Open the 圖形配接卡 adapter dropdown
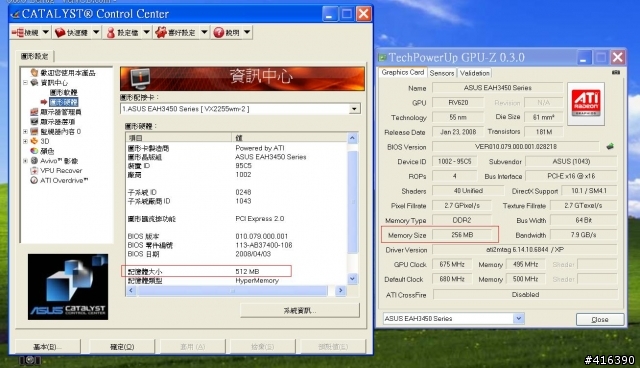Viewport: 640px width, 368px height. coord(354,109)
